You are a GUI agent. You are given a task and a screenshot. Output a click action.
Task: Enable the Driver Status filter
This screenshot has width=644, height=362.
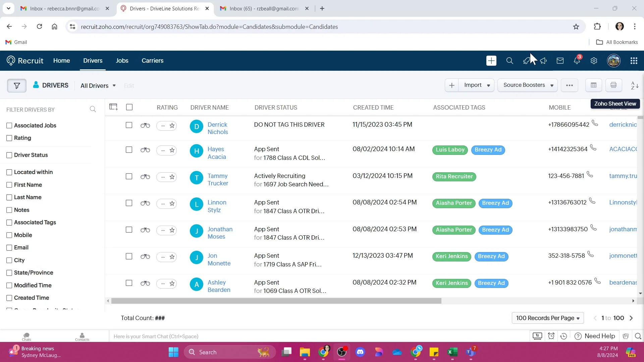(9, 155)
